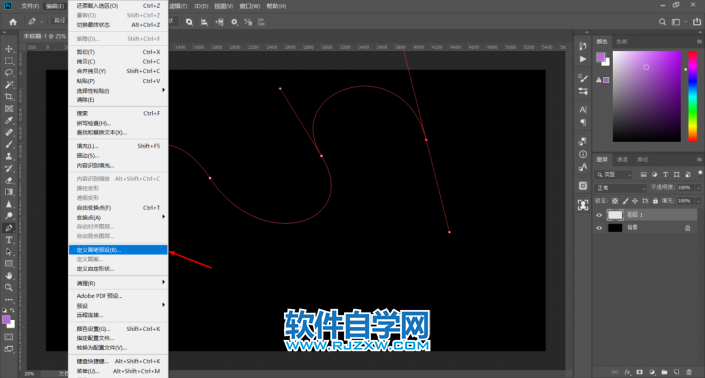This screenshot has height=378, width=705.
Task: Toggle layer filtering on/off switch
Action: click(x=700, y=173)
